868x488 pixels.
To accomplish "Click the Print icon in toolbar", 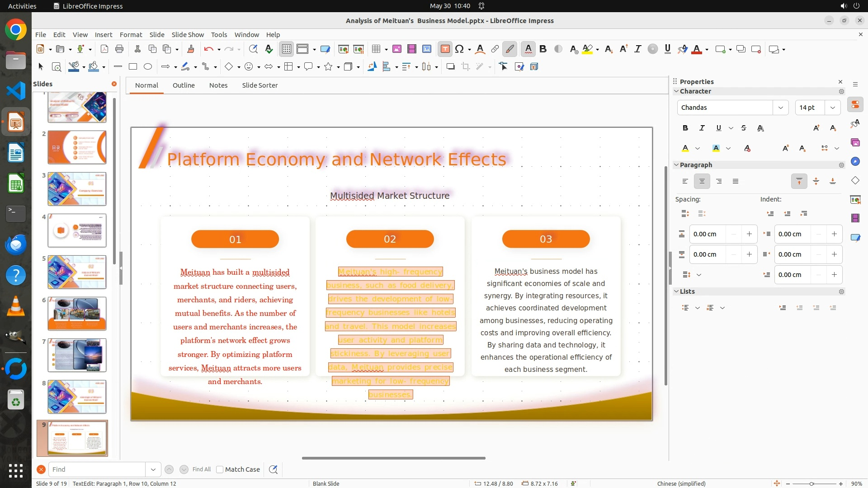I will 119,49.
